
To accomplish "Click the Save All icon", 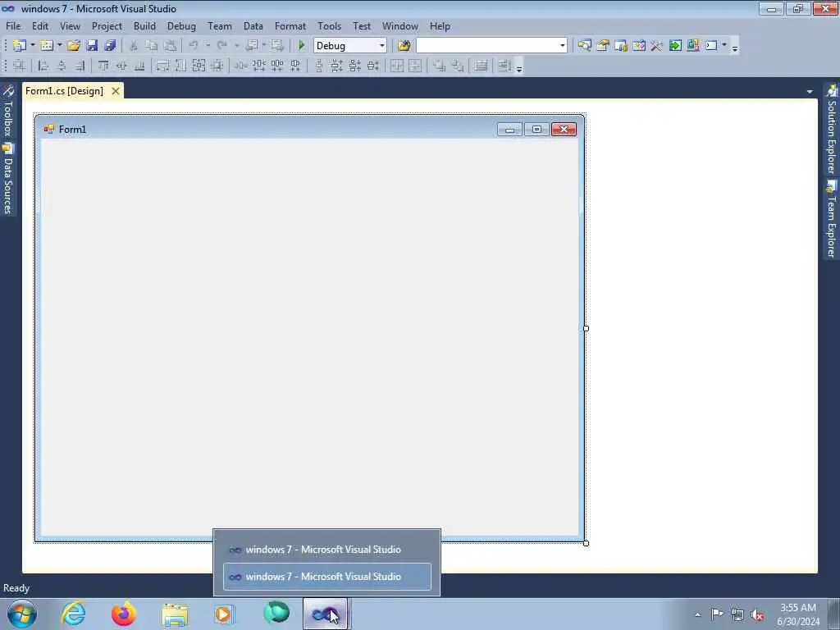I will (111, 46).
